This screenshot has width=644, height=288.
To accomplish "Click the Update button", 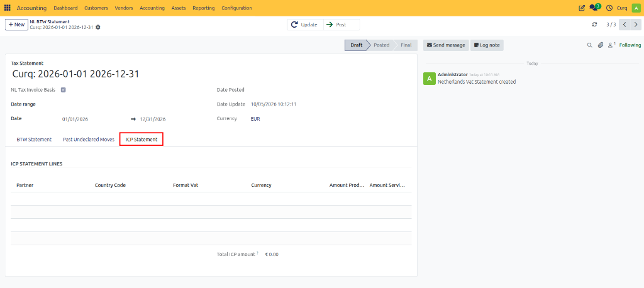I will (x=305, y=25).
